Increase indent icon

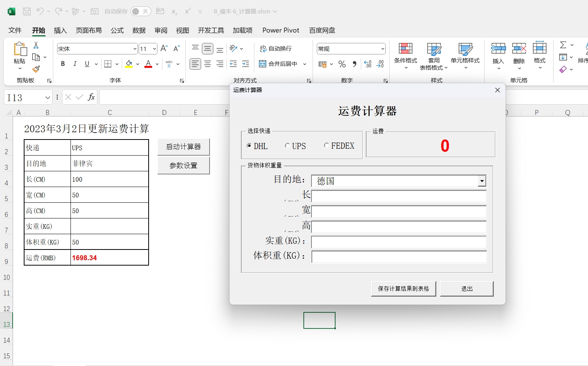pyautogui.click(x=246, y=64)
